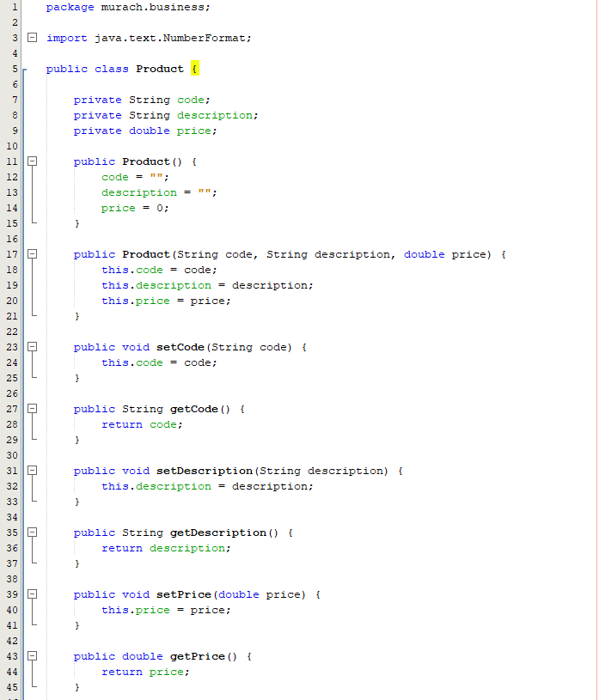Click 'this.price = price;' on line 20
This screenshot has height=700, width=599.
click(x=166, y=301)
